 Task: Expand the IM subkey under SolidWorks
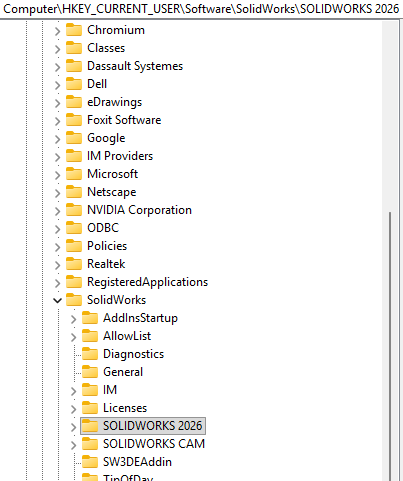click(74, 391)
